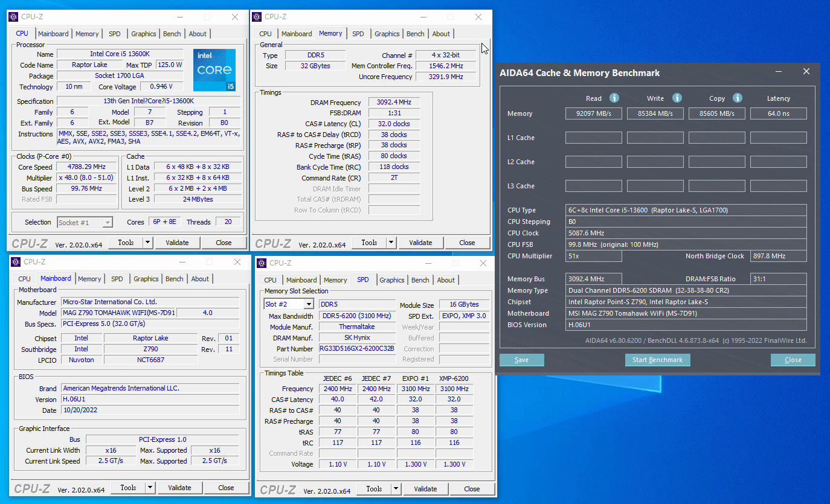Viewport: 830px width, 504px height.
Task: Switch to Mainboard tab in the CPU-tab window
Action: (x=53, y=34)
